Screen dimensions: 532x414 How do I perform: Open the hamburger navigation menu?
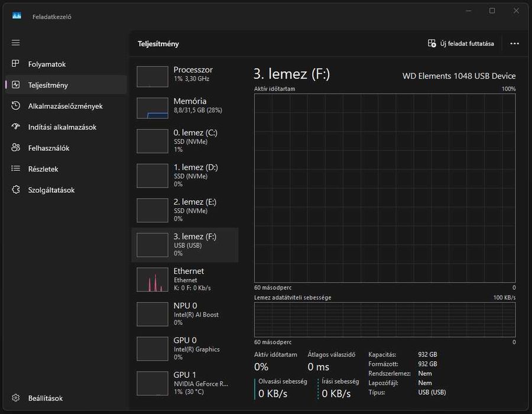[15, 43]
